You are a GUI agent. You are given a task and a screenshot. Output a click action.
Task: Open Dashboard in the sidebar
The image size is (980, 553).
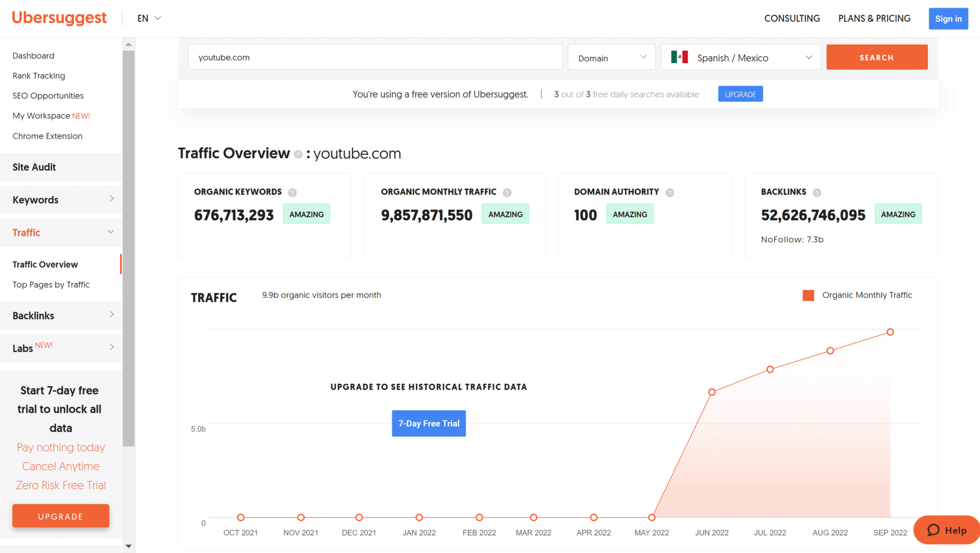pos(33,55)
